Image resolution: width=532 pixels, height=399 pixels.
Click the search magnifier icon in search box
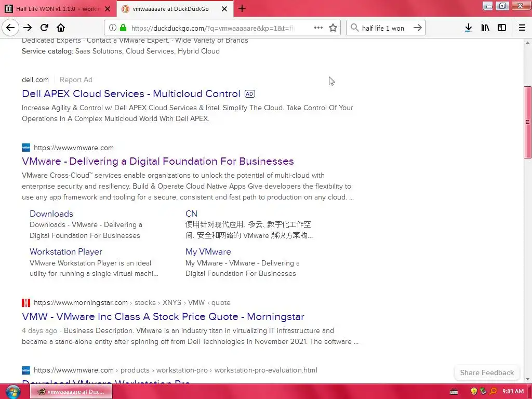click(354, 28)
